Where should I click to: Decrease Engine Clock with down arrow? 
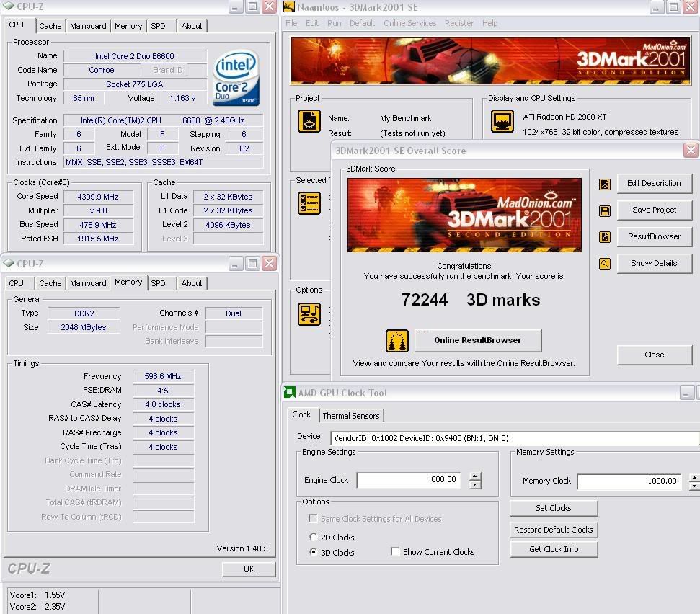pyautogui.click(x=475, y=484)
